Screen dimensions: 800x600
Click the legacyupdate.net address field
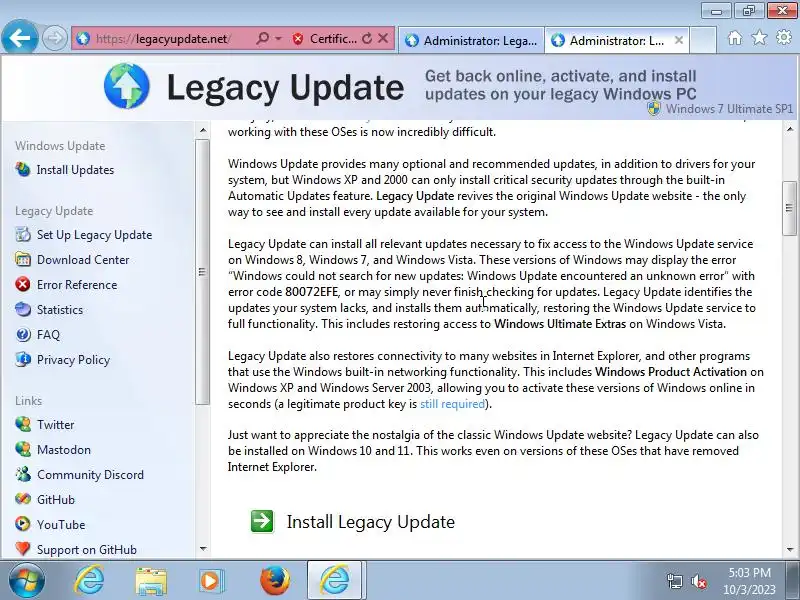point(163,39)
